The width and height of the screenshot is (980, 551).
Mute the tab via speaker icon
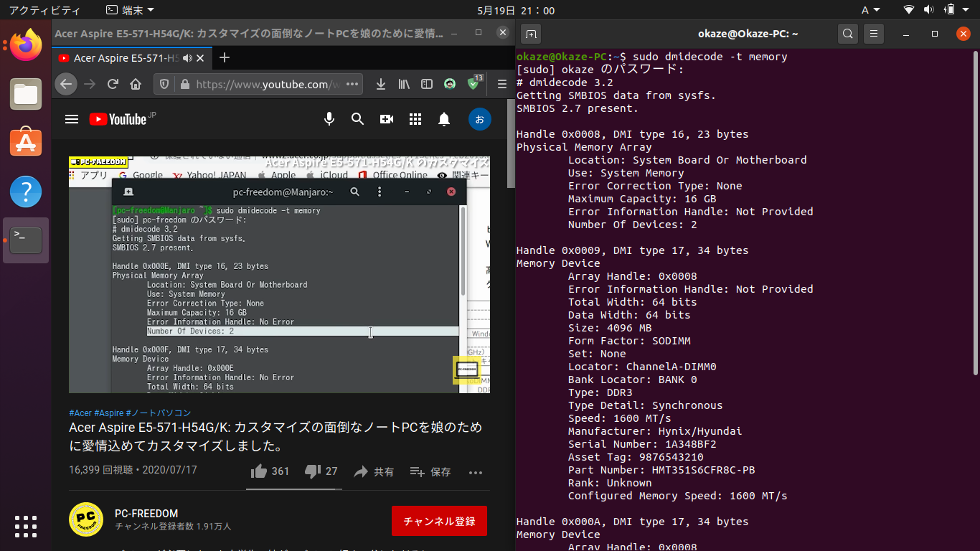[x=187, y=58]
